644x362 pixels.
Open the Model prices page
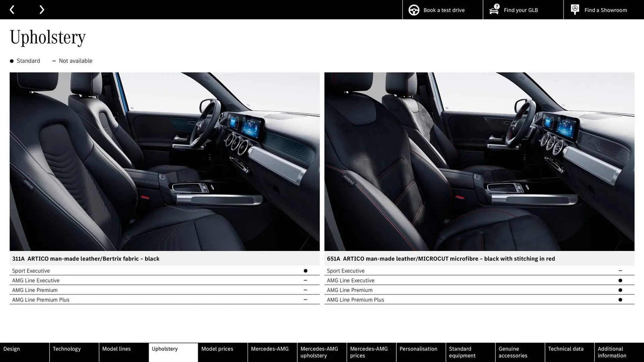tap(222, 352)
